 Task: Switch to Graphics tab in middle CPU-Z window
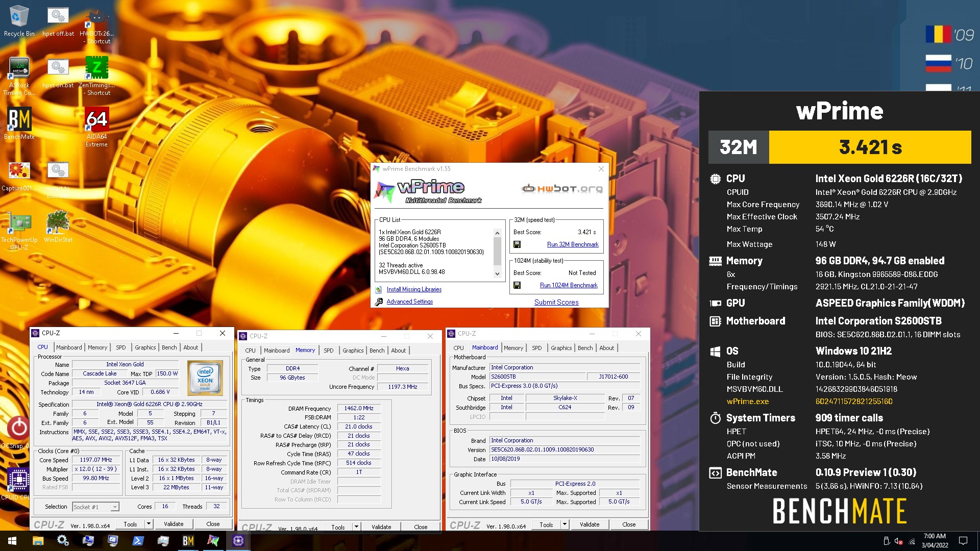click(353, 350)
